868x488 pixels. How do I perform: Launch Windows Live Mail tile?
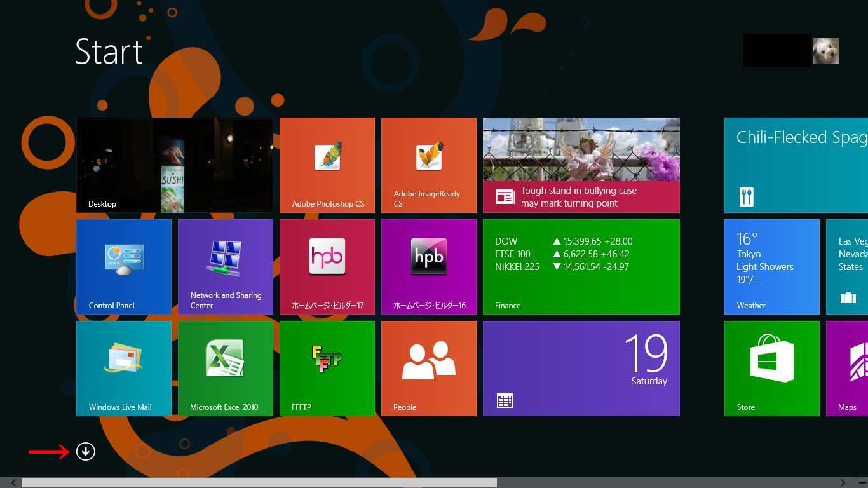(x=124, y=369)
